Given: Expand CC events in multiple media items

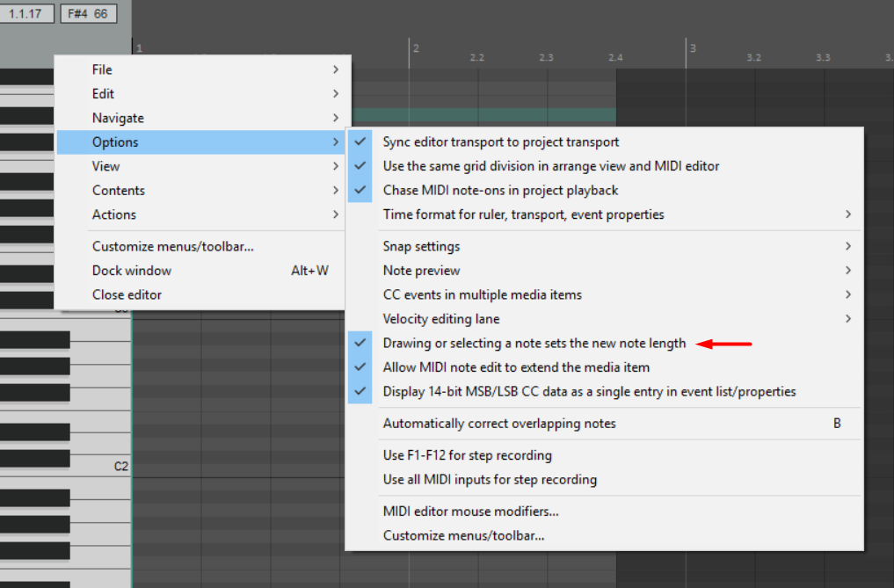Looking at the screenshot, I should click(482, 294).
